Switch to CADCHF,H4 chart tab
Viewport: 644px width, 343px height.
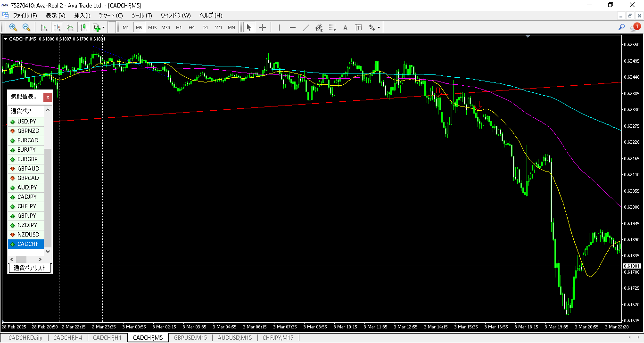click(68, 338)
